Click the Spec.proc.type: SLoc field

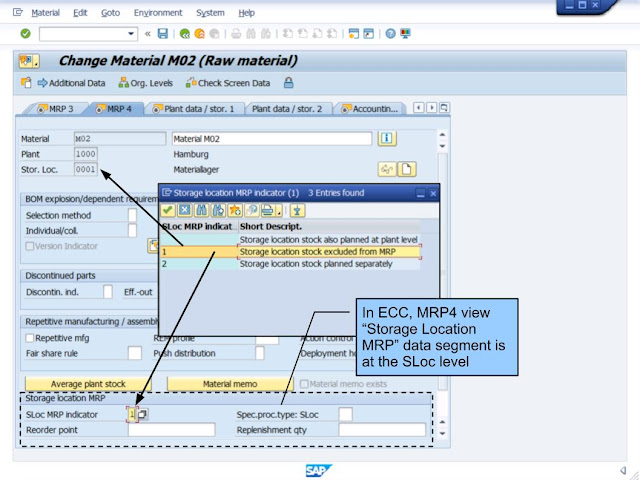point(345,414)
